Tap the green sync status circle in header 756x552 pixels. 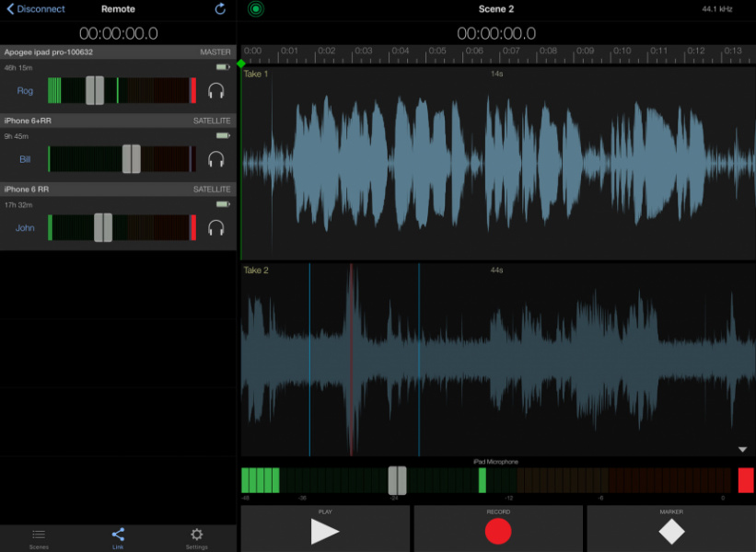point(254,8)
